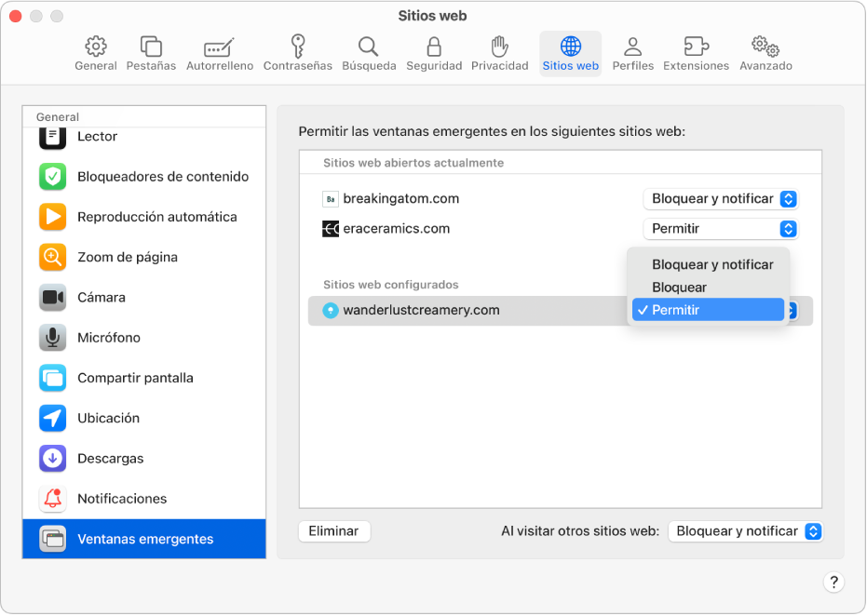Click the Notificaciones bell icon
The height and width of the screenshot is (616, 867).
[52, 499]
